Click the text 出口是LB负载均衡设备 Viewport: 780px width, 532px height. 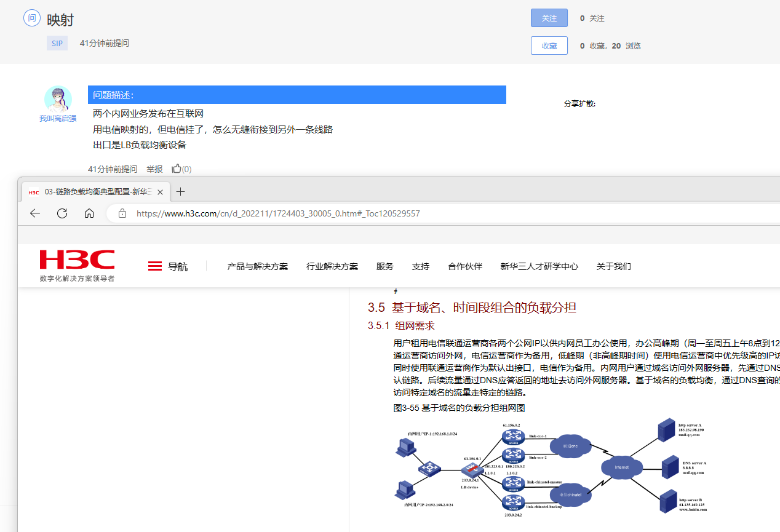(x=140, y=145)
